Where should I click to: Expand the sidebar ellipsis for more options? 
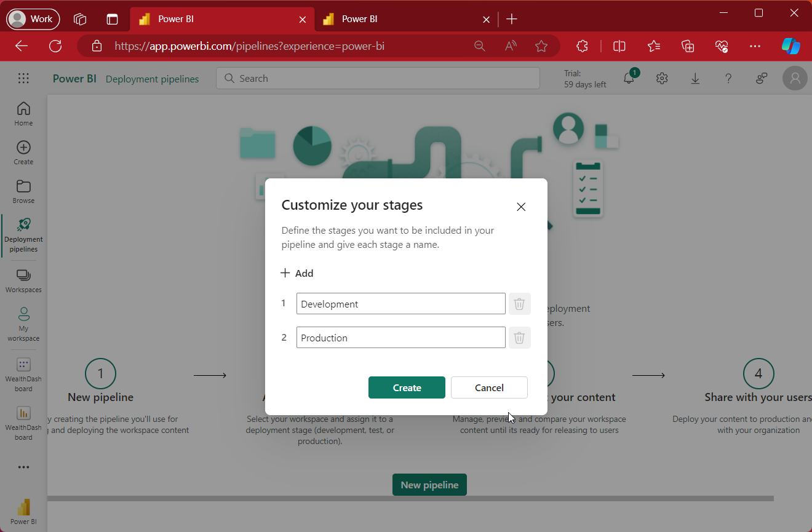pos(23,467)
